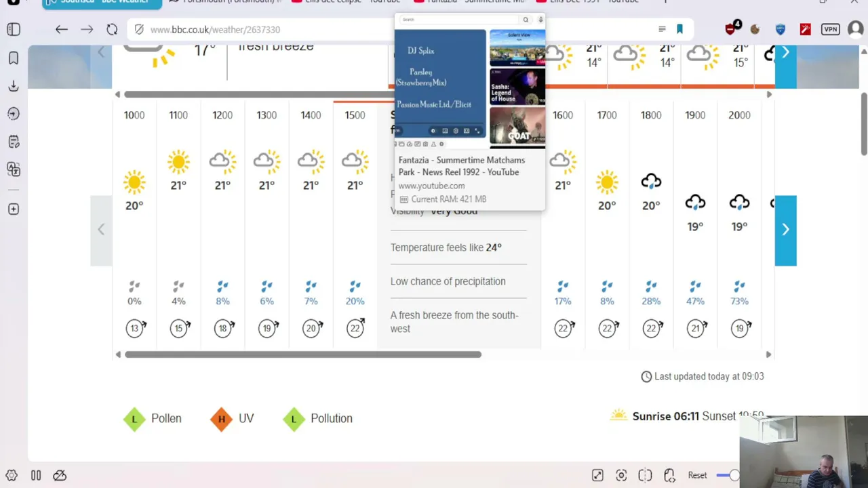Viewport: 868px width, 488px height.
Task: Reset the page zoom level
Action: click(697, 475)
